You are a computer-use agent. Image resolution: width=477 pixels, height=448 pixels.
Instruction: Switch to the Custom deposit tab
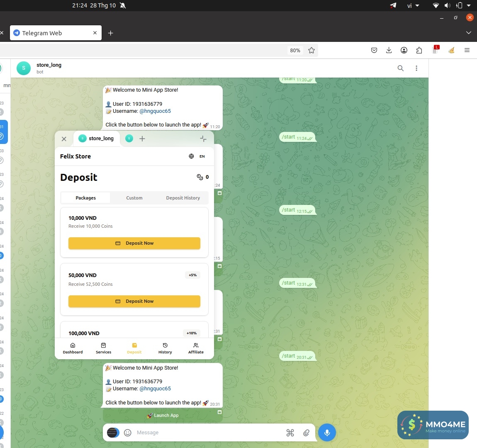pyautogui.click(x=134, y=198)
